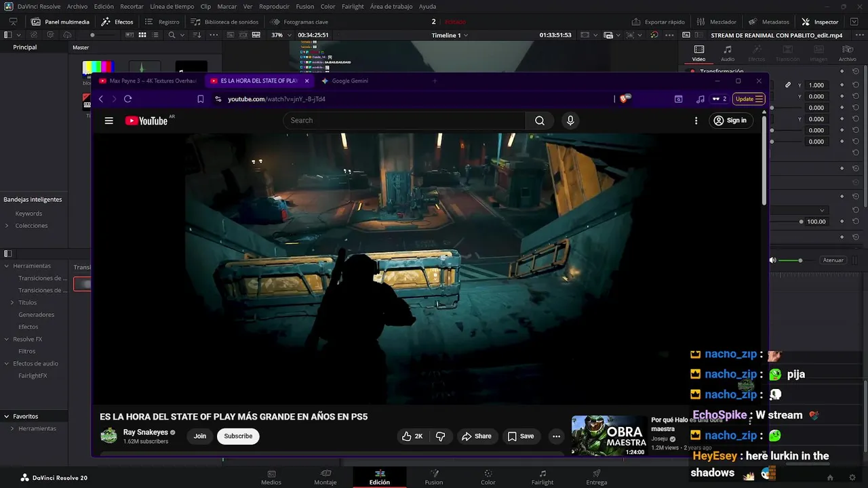Click the 100.00 opacity value field
The image size is (868, 488).
pyautogui.click(x=816, y=222)
